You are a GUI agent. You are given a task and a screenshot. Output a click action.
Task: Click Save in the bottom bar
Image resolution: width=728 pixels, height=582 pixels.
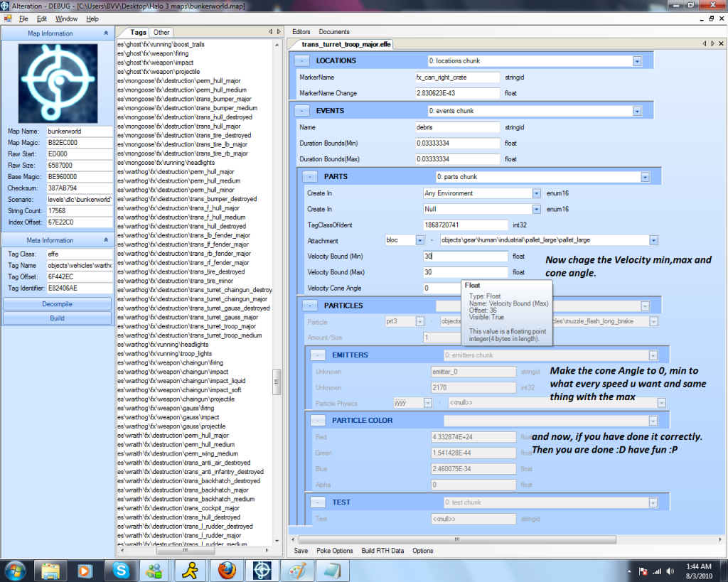point(301,551)
